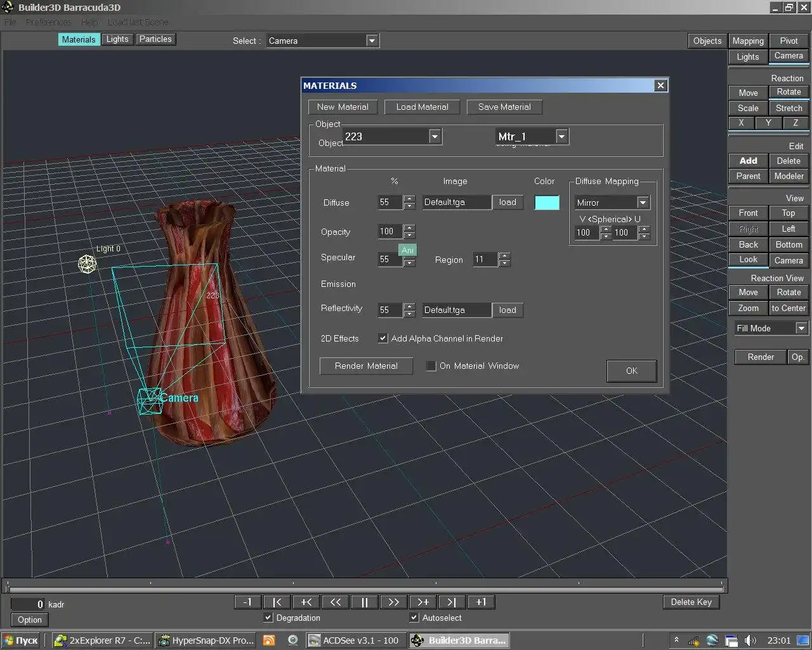
Task: Open the Select Camera dropdown
Action: (x=372, y=41)
